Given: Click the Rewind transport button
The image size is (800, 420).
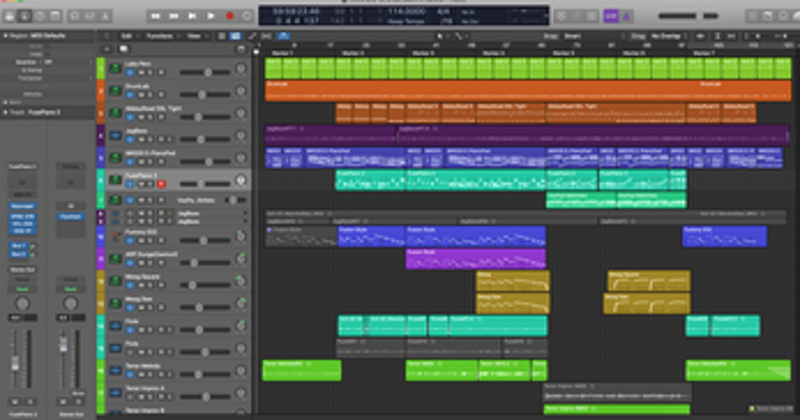Looking at the screenshot, I should point(155,16).
